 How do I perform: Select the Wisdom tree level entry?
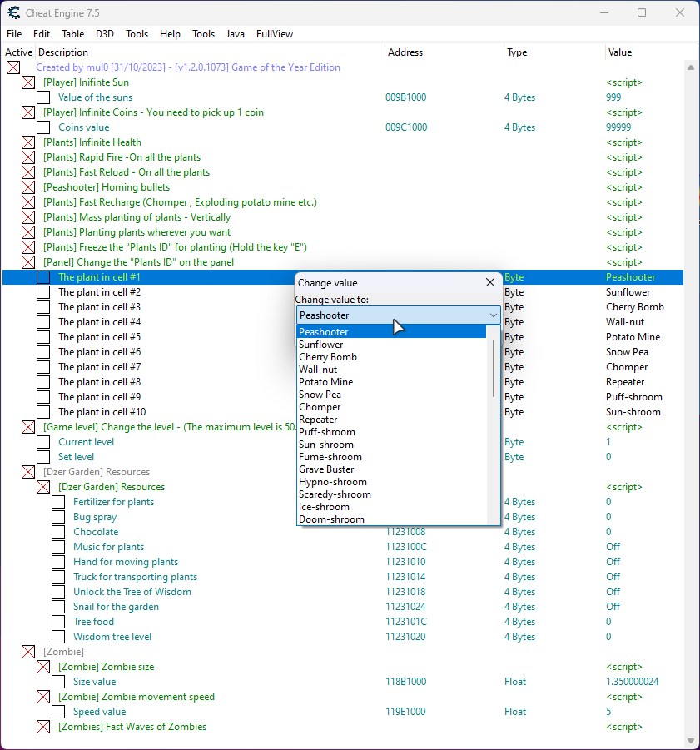112,637
